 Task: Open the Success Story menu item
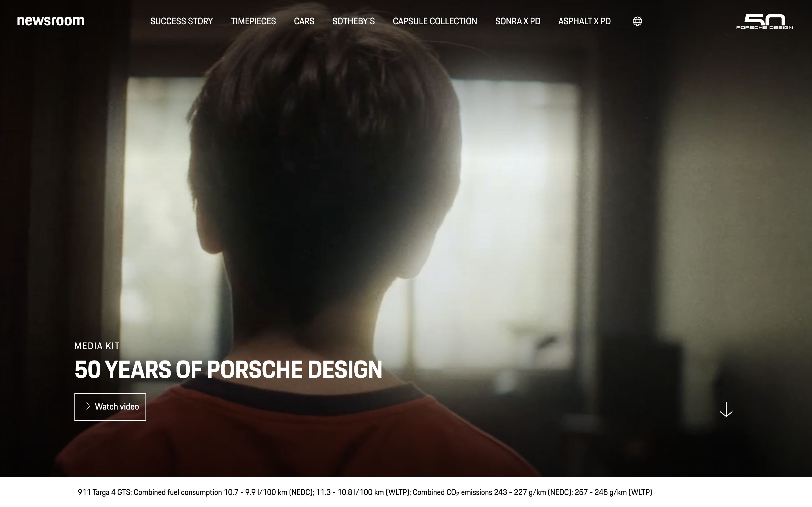coord(182,21)
